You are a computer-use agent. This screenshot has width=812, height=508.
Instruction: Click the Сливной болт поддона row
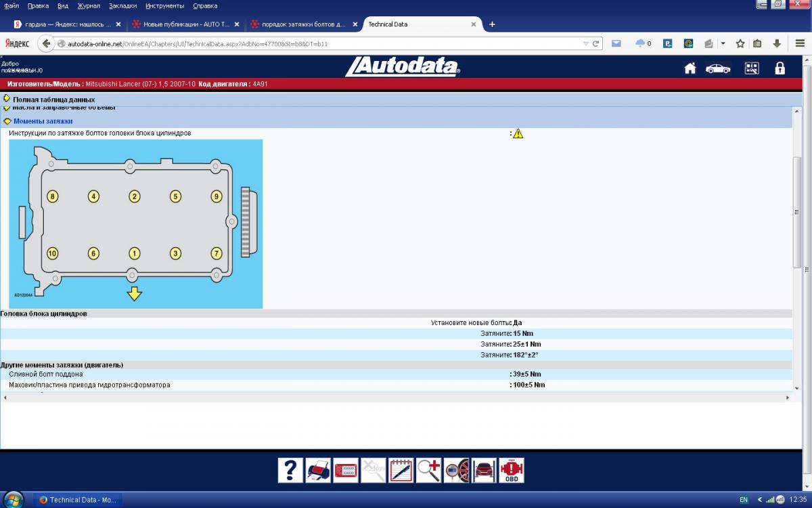click(396, 375)
